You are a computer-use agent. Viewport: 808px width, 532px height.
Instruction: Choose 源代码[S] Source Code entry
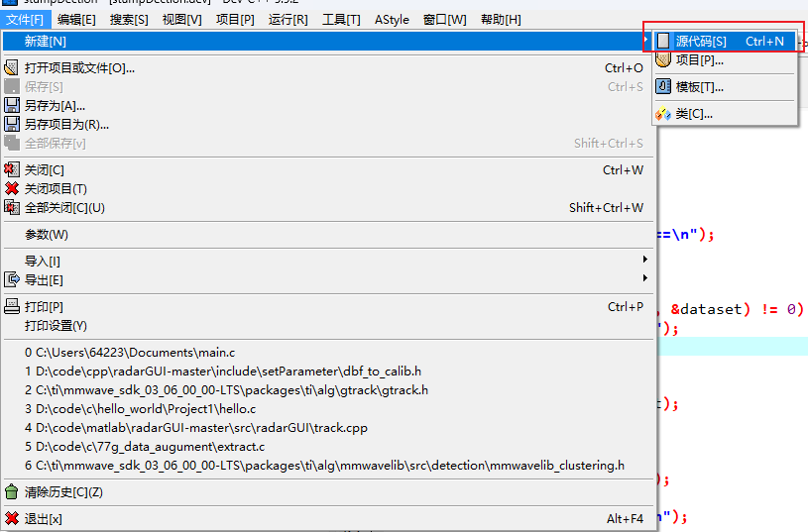[x=725, y=42]
